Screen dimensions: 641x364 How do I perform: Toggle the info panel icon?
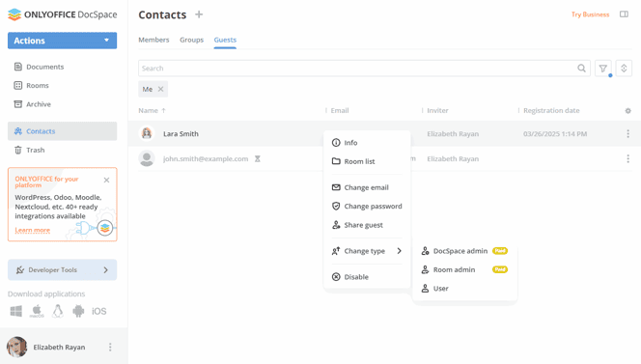coord(624,14)
